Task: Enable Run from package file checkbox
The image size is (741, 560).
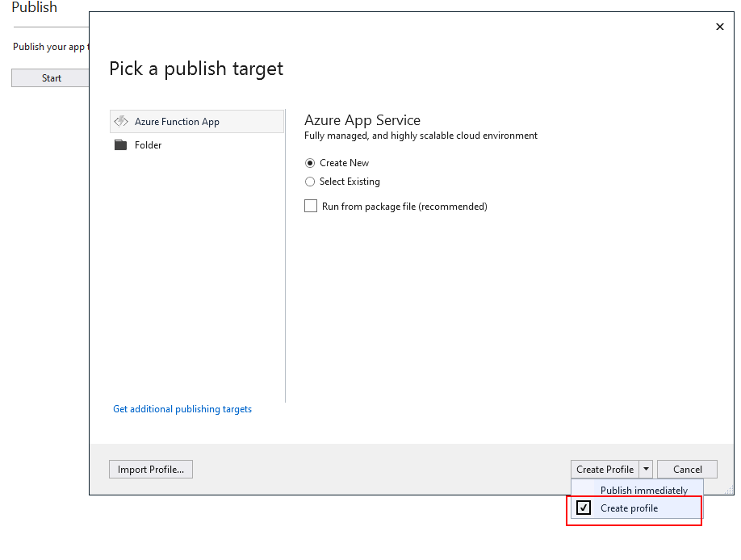Action: pos(311,207)
